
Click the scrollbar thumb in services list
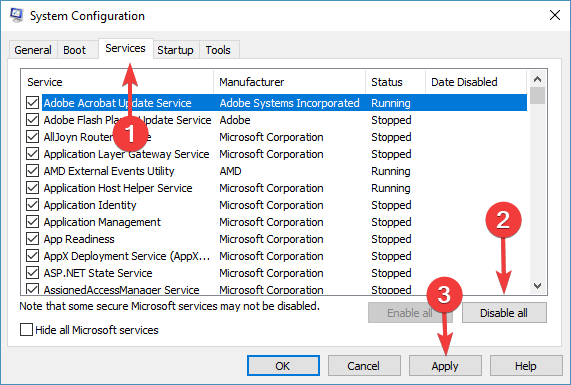(x=537, y=96)
